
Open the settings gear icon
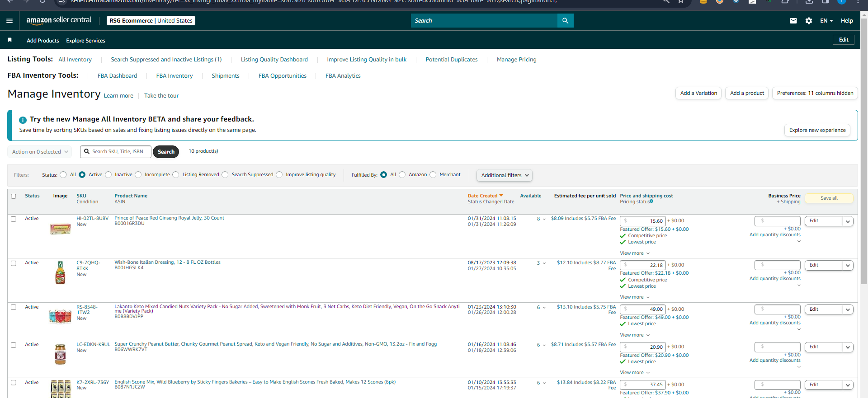click(809, 21)
